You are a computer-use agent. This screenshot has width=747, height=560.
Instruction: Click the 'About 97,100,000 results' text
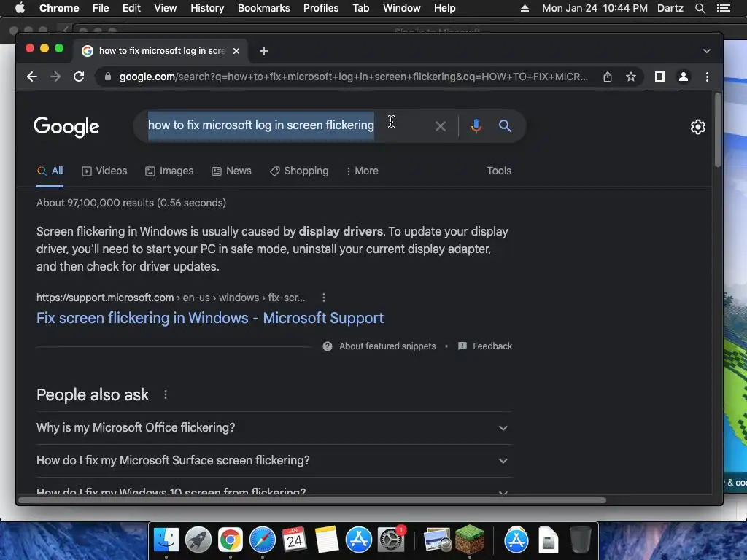click(x=131, y=203)
